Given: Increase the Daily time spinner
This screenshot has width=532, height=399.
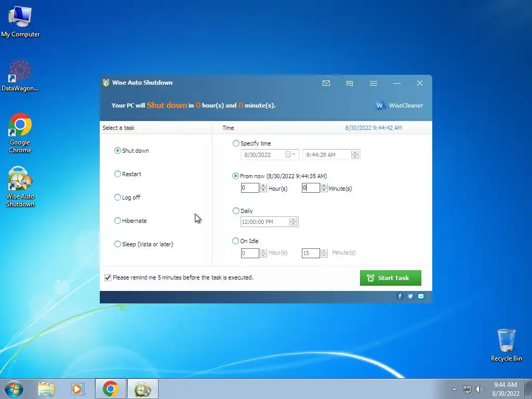Looking at the screenshot, I should click(x=294, y=220).
